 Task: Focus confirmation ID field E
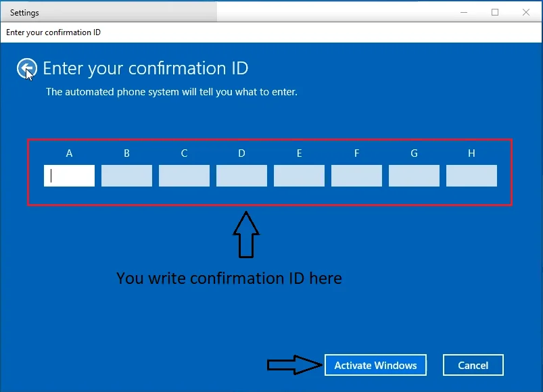(299, 176)
